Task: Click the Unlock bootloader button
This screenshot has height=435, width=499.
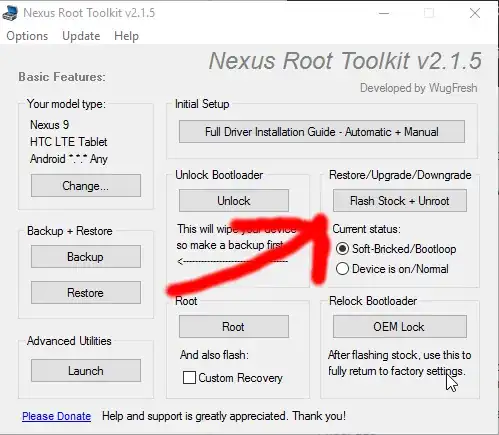Action: click(x=234, y=201)
